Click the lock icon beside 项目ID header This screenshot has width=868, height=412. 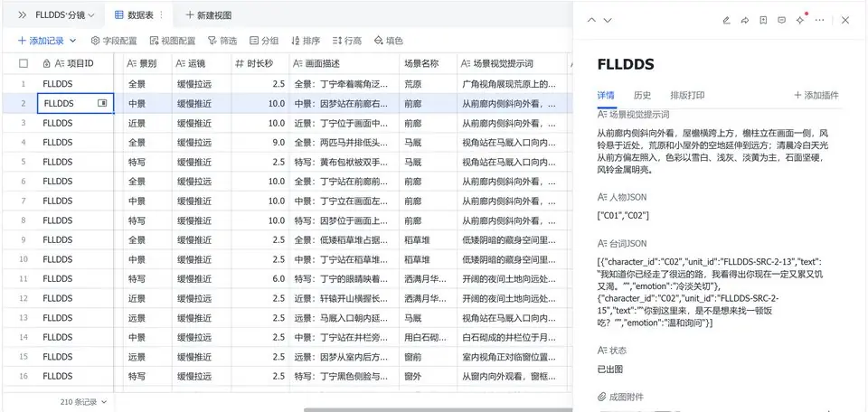tap(46, 63)
